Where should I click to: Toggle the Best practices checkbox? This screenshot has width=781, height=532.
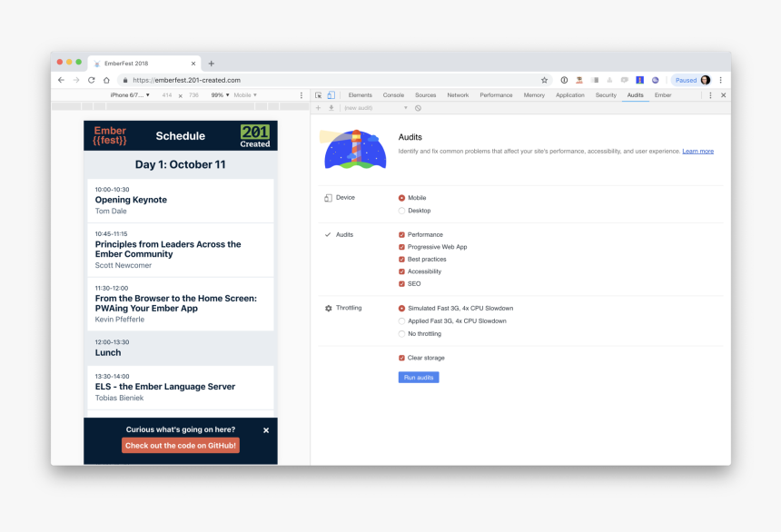tap(401, 259)
